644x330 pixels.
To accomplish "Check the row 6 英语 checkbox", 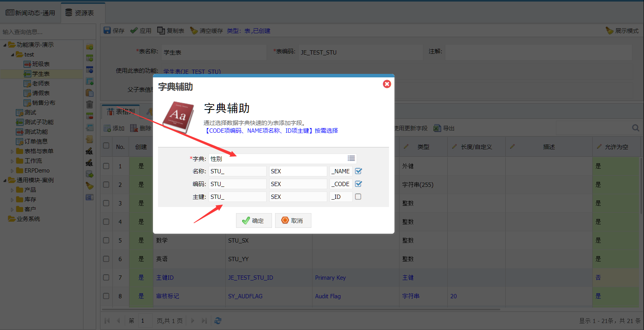I will tap(106, 259).
